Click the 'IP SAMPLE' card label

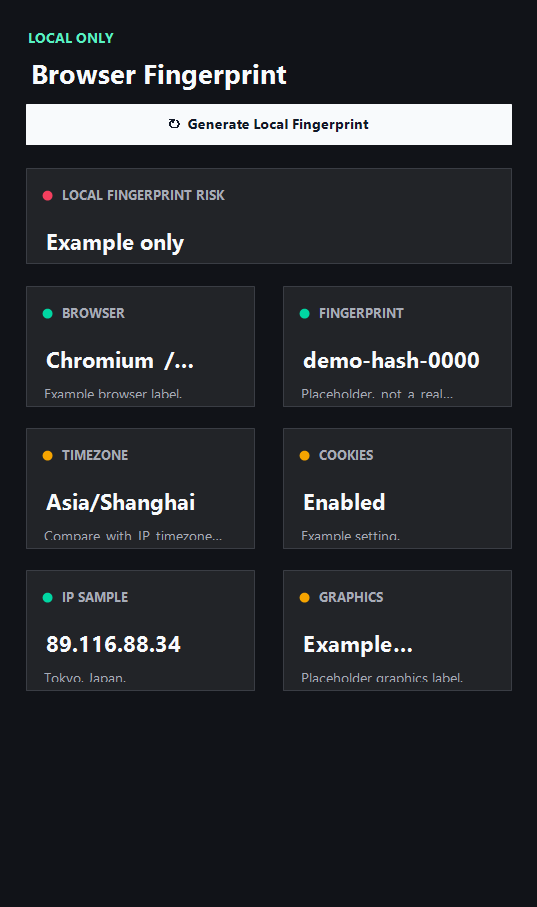(x=95, y=598)
